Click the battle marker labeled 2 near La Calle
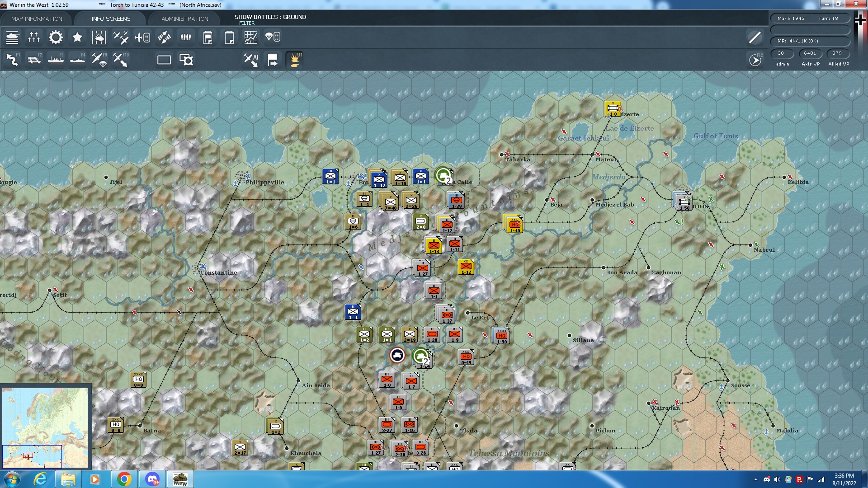The image size is (868, 488). [443, 175]
